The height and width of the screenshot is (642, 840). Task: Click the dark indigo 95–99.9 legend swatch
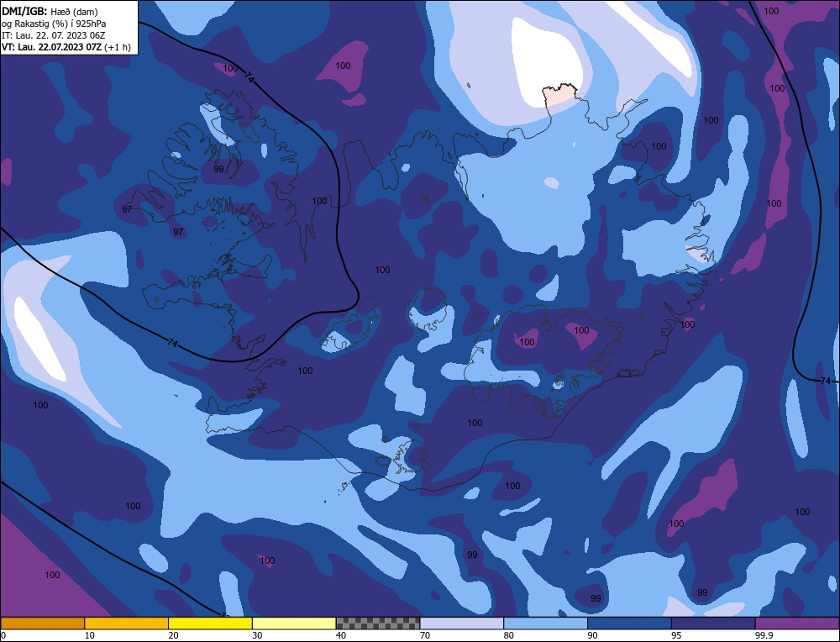[713, 623]
